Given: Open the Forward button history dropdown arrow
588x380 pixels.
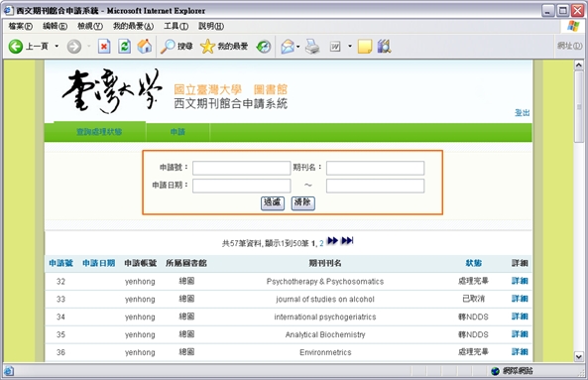Looking at the screenshot, I should (x=89, y=47).
